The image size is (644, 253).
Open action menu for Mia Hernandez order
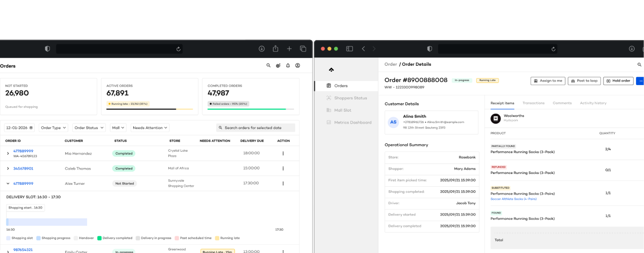click(x=283, y=153)
